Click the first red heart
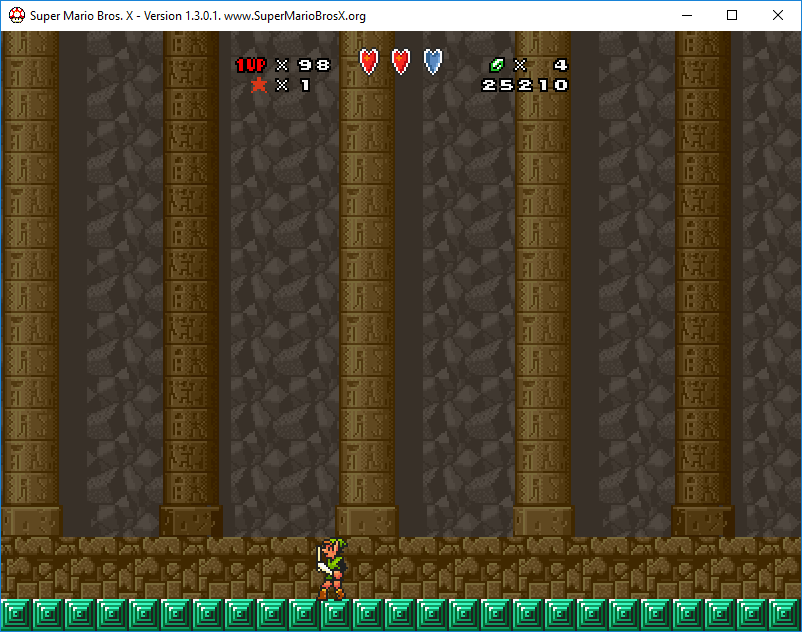Image resolution: width=802 pixels, height=632 pixels. 369,62
